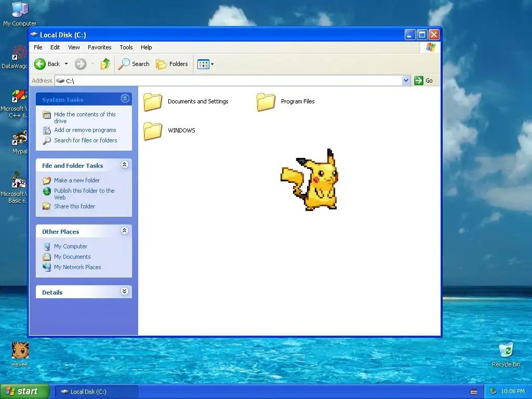Click the green Go arrow button

point(419,81)
